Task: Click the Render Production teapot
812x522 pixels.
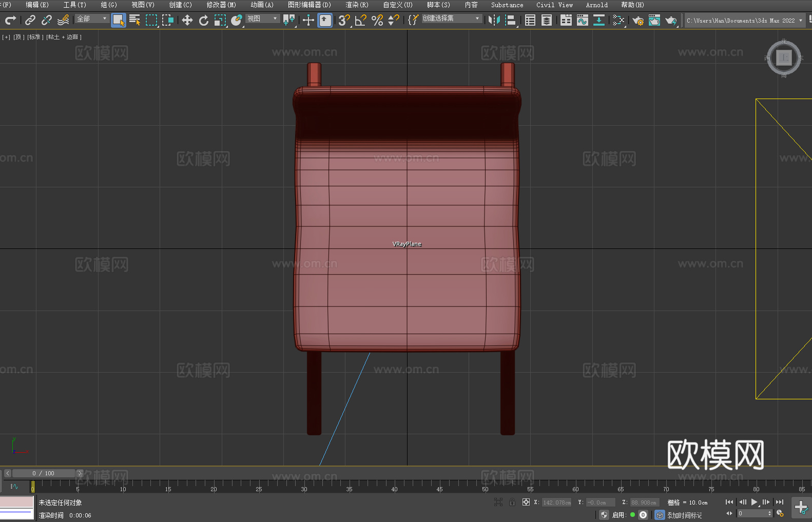Action: point(671,20)
